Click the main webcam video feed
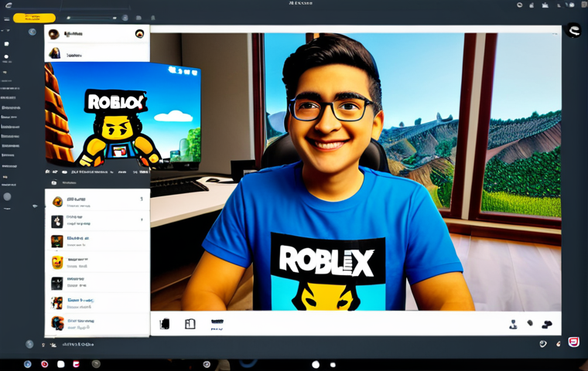This screenshot has width=588, height=371. click(x=355, y=172)
